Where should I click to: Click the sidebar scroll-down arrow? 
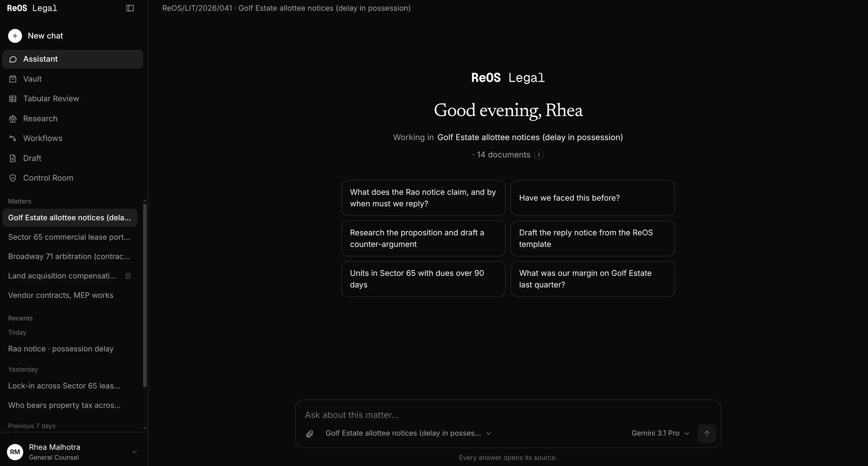click(145, 428)
